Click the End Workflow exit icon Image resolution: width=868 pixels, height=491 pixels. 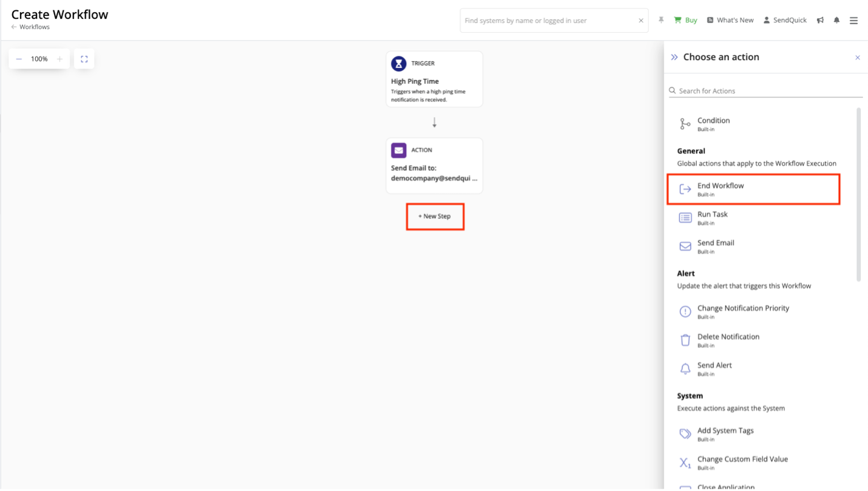[x=685, y=189]
